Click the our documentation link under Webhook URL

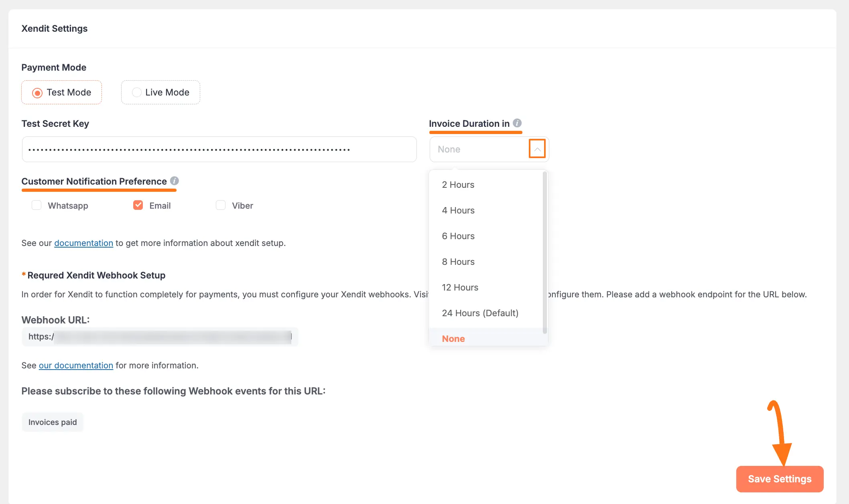[75, 365]
